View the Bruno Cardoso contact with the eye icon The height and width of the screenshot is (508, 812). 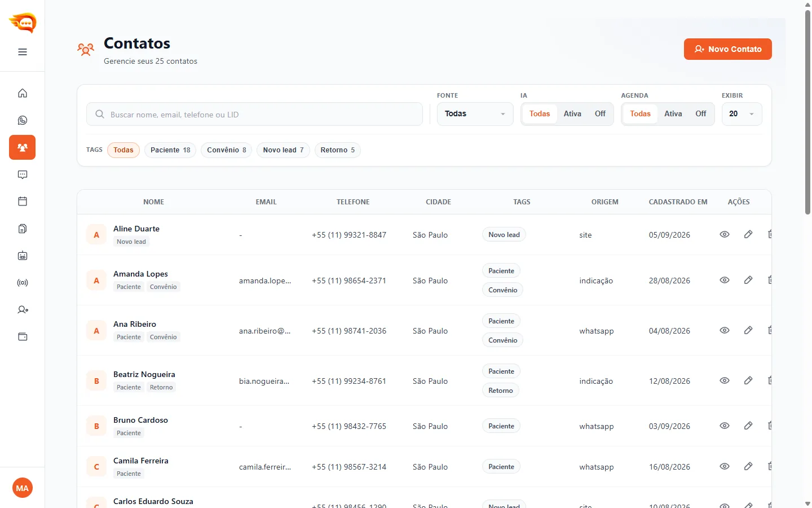[725, 426]
